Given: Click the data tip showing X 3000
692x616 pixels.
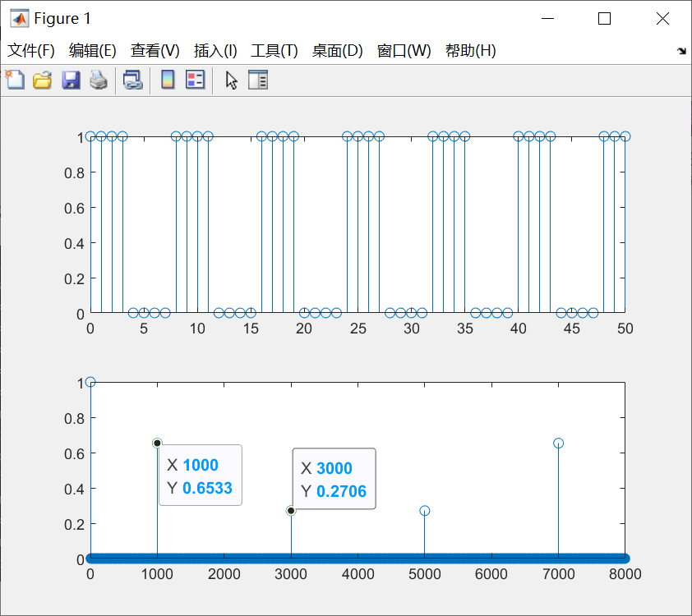Looking at the screenshot, I should pyautogui.click(x=334, y=479).
